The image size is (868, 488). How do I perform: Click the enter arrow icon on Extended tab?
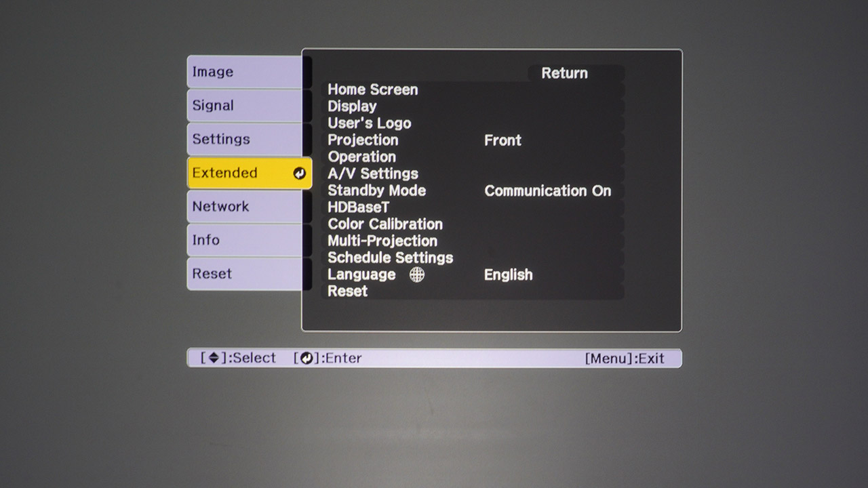point(299,174)
